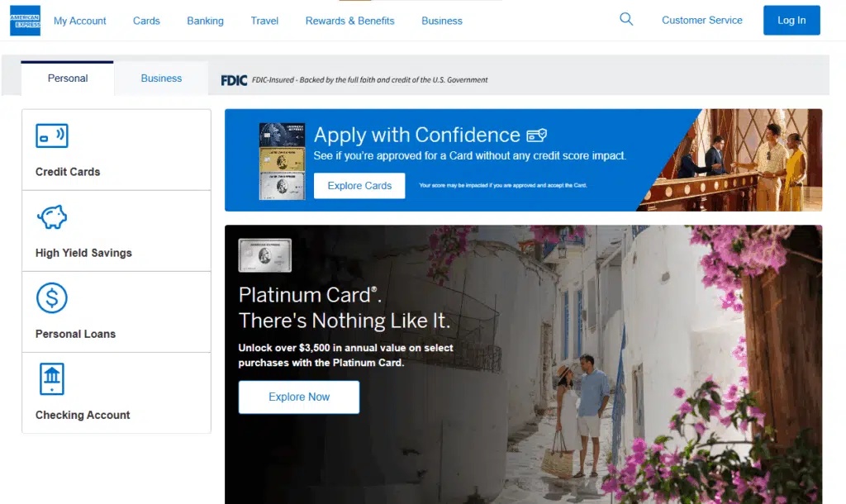Click the card shield icon beside Apply with Confidence
The image size is (846, 504).
coord(537,136)
